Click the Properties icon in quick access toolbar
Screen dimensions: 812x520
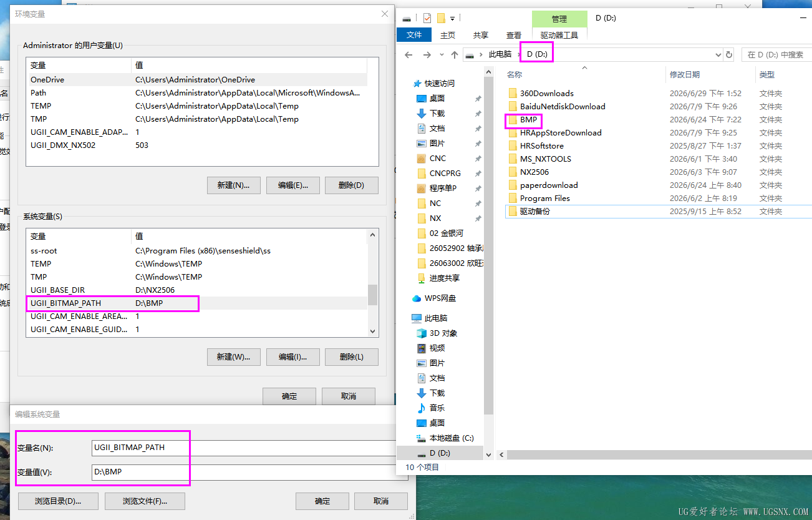click(427, 18)
